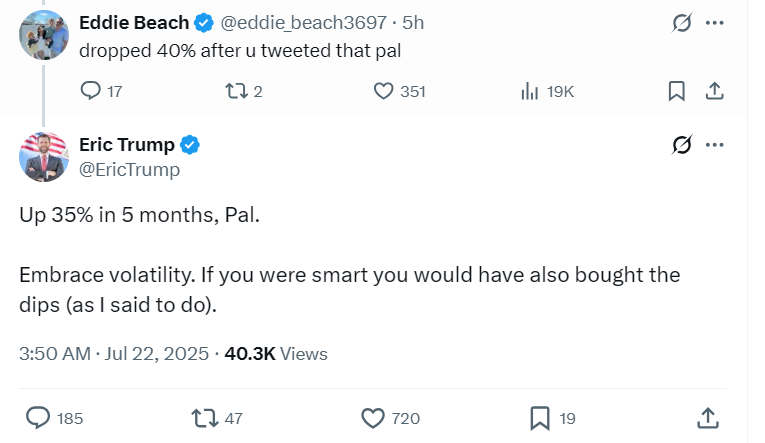Bookmark Eddie Beach's tweet
The height and width of the screenshot is (443, 765).
677,91
